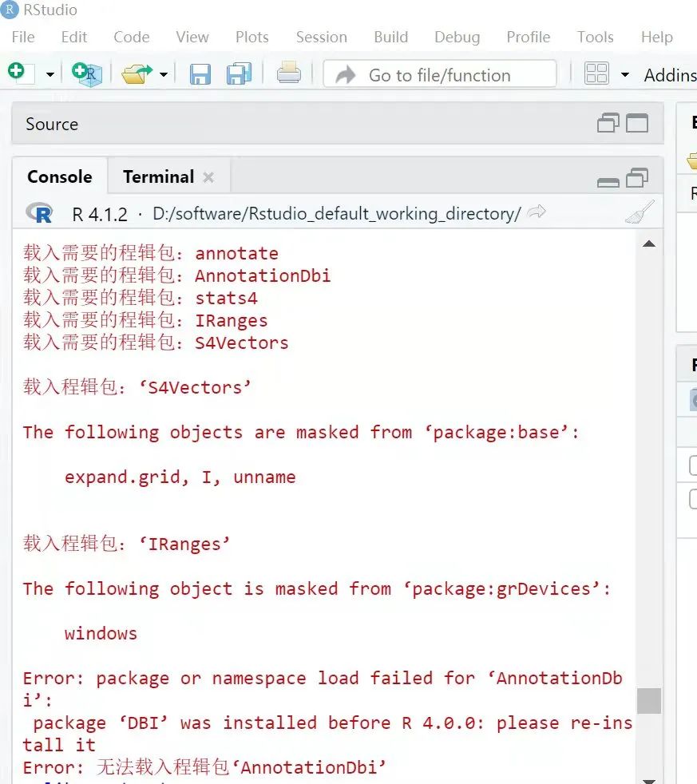This screenshot has height=784, width=697.
Task: Click the 'stats4' package name line
Action: pyautogui.click(x=141, y=298)
